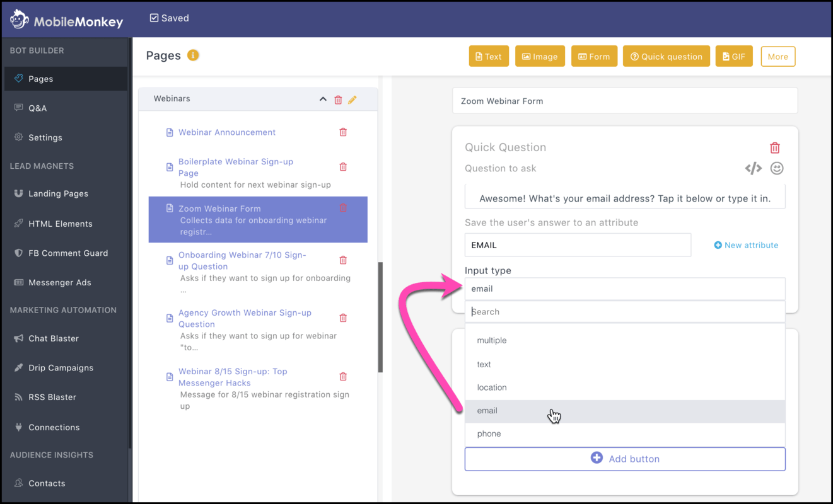This screenshot has height=504, width=833.
Task: Add an Image widget
Action: click(x=540, y=56)
